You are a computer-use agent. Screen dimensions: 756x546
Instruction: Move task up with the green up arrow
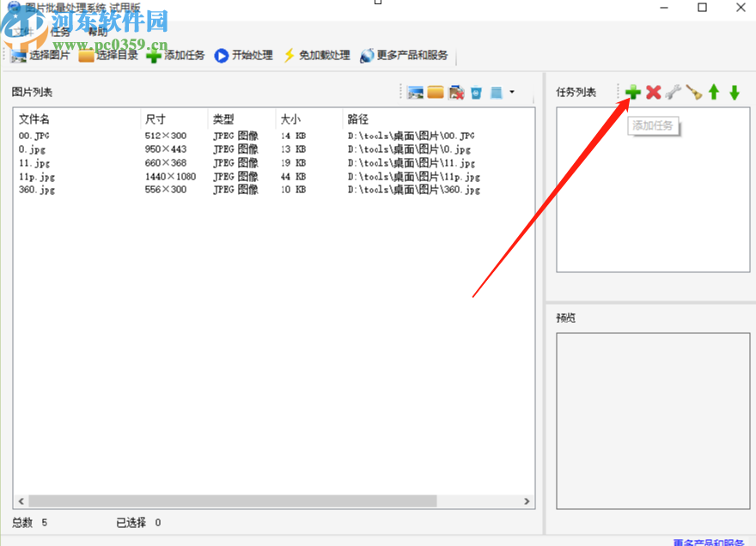[x=715, y=92]
